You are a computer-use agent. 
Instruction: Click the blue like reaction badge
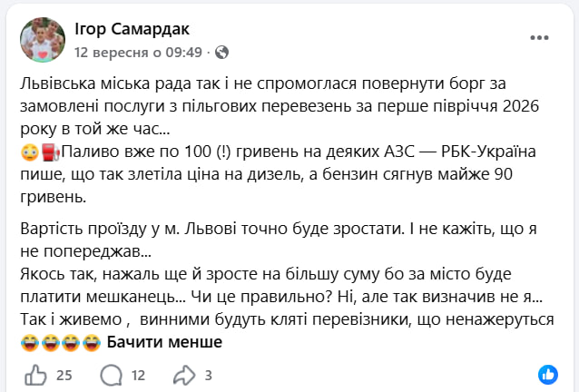pos(548,375)
